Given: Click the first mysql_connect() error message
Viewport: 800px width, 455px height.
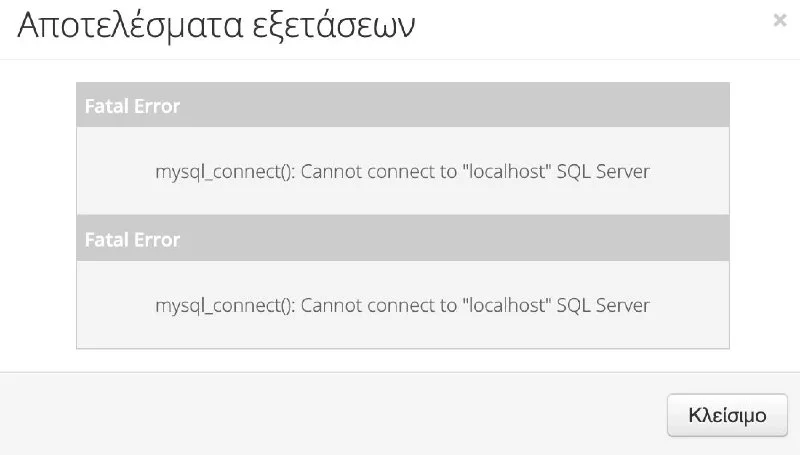Looking at the screenshot, I should click(402, 171).
